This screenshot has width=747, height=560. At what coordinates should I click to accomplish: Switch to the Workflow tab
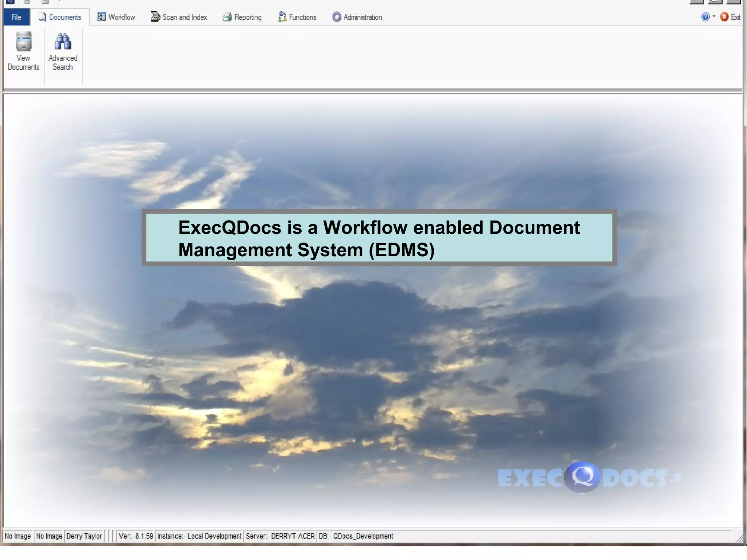coord(121,17)
